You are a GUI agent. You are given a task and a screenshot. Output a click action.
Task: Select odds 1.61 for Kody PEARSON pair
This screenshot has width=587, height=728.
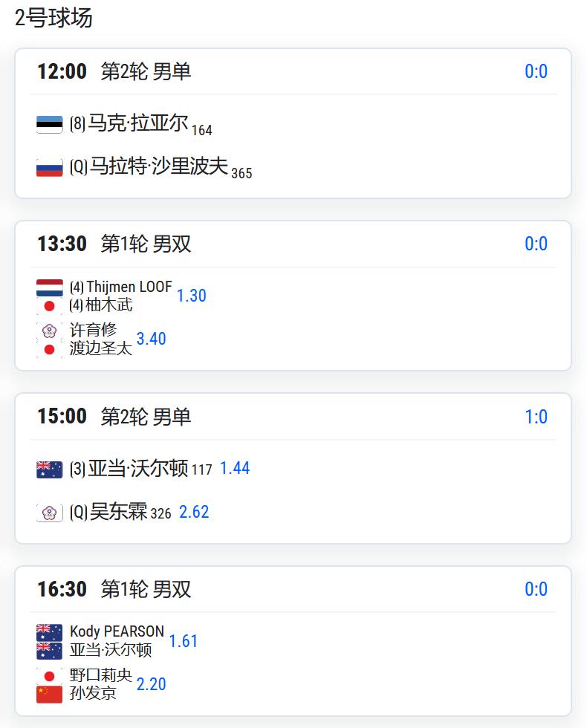(x=183, y=641)
